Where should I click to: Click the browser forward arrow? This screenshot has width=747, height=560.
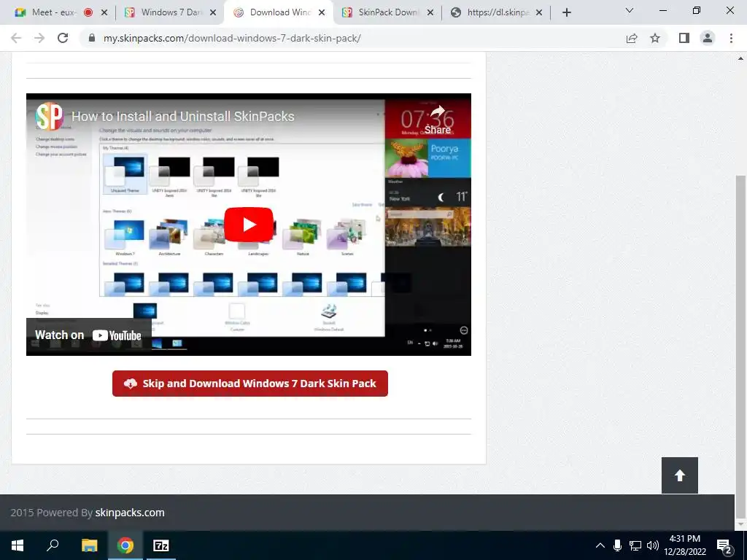coord(39,38)
